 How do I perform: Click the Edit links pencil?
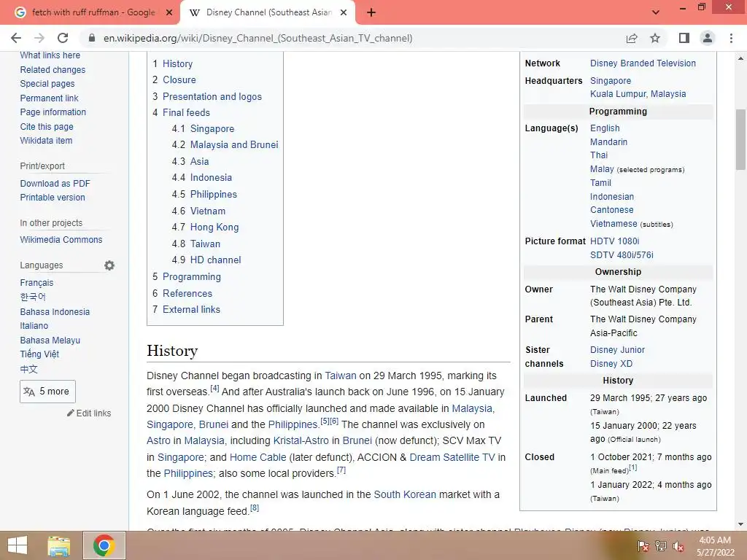pyautogui.click(x=89, y=413)
